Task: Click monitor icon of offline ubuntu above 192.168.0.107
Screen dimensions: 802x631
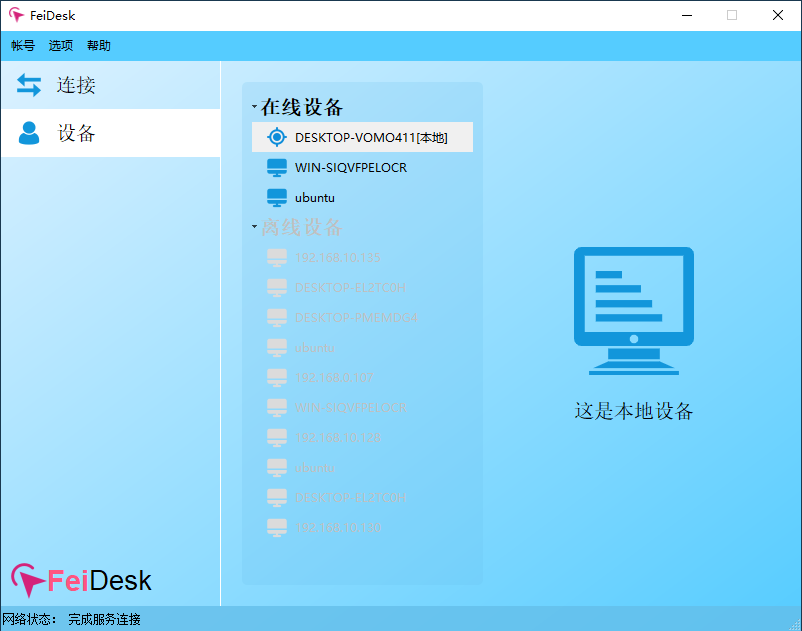Action: pyautogui.click(x=277, y=348)
